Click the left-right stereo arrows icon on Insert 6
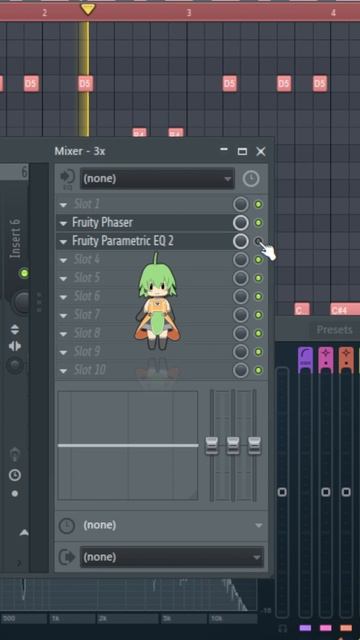This screenshot has height=640, width=360. coord(14,347)
